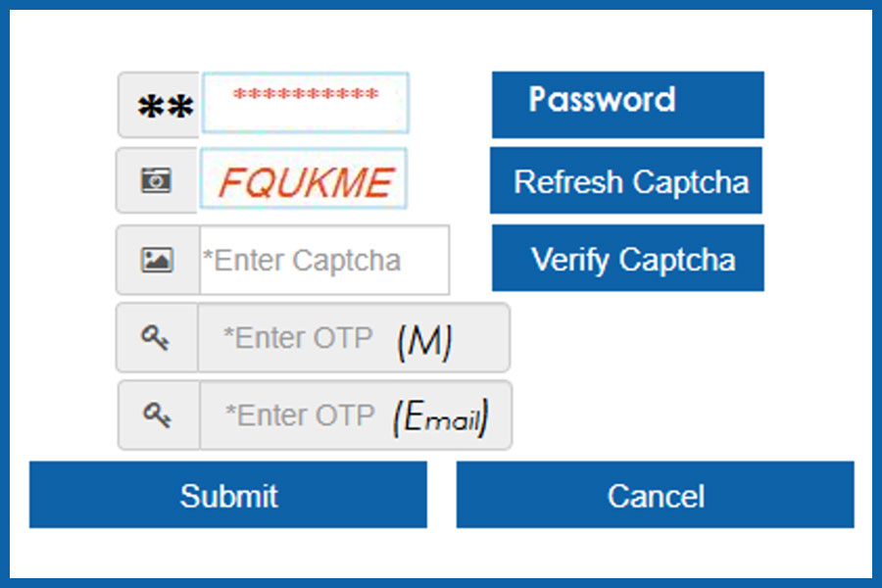
Task: Focus the masked password input field
Action: pos(305,104)
